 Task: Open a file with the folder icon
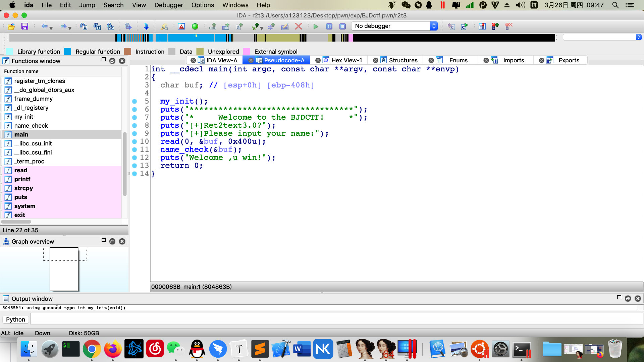coord(11,26)
